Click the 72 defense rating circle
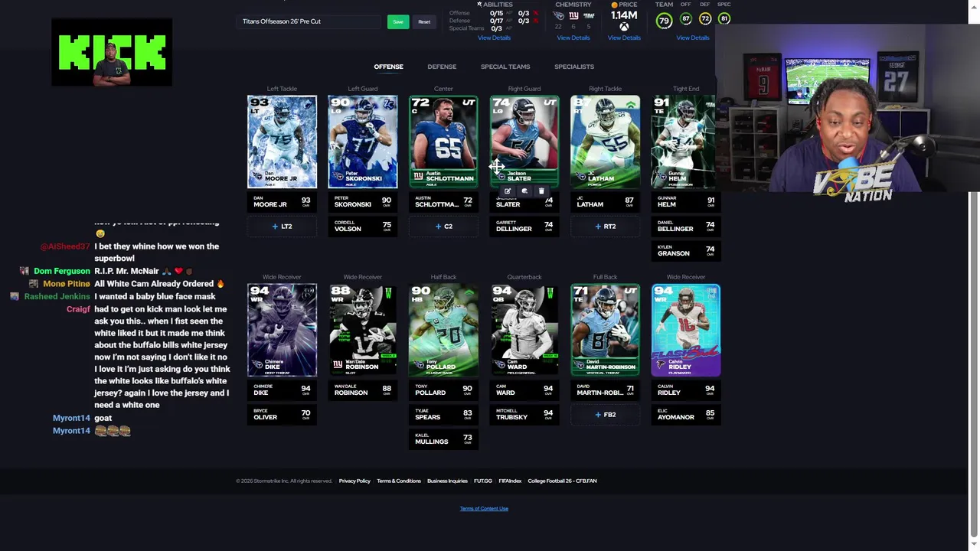The width and height of the screenshot is (980, 551). coord(705,19)
